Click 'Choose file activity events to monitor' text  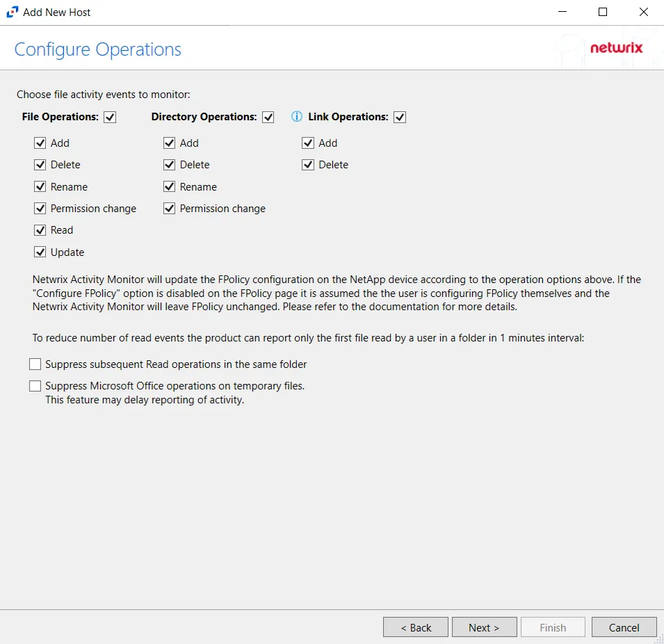coord(104,94)
